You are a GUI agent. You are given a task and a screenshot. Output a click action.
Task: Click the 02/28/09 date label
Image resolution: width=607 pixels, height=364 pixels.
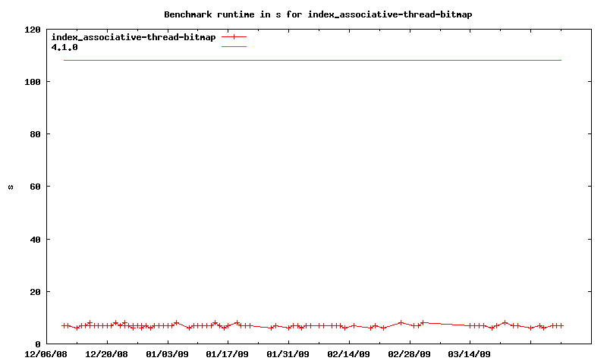click(409, 353)
